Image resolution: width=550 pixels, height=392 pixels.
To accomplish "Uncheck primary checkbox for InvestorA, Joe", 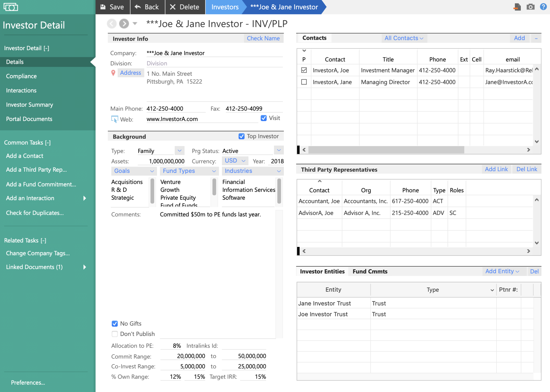I will point(304,70).
